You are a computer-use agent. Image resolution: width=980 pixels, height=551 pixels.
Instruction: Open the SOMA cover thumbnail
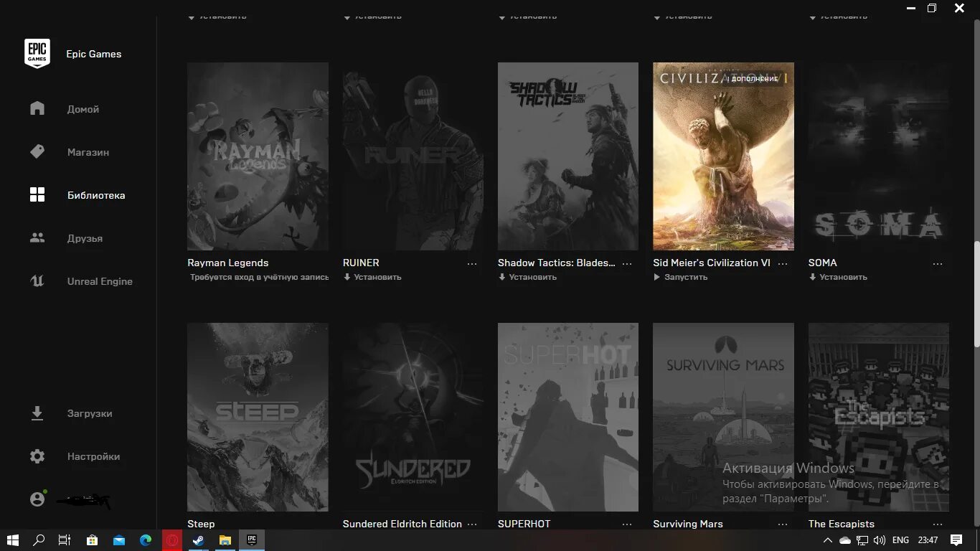[x=879, y=156]
